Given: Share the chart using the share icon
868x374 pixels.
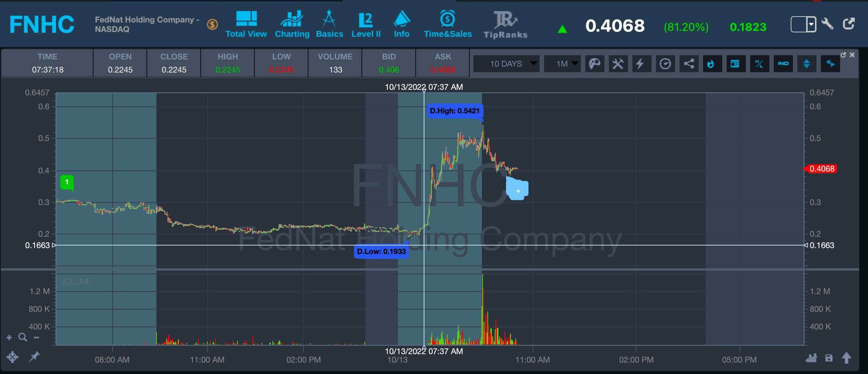Looking at the screenshot, I should click(x=689, y=64).
